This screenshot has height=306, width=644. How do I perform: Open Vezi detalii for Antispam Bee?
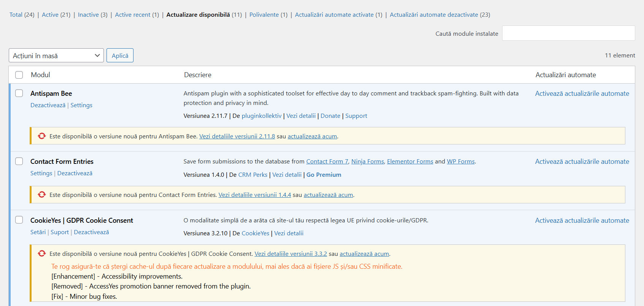(x=301, y=116)
